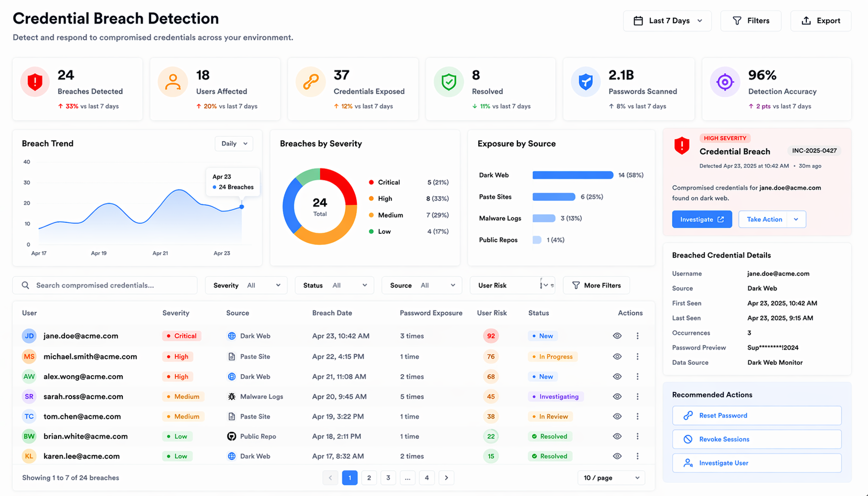The width and height of the screenshot is (868, 496).
Task: View details via eye icon for michael.smith@acme.com
Action: tap(617, 357)
